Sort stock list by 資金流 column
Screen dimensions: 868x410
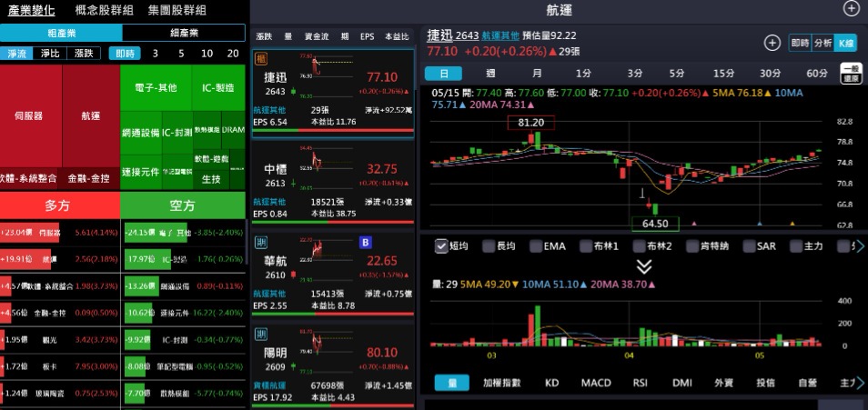coord(317,36)
